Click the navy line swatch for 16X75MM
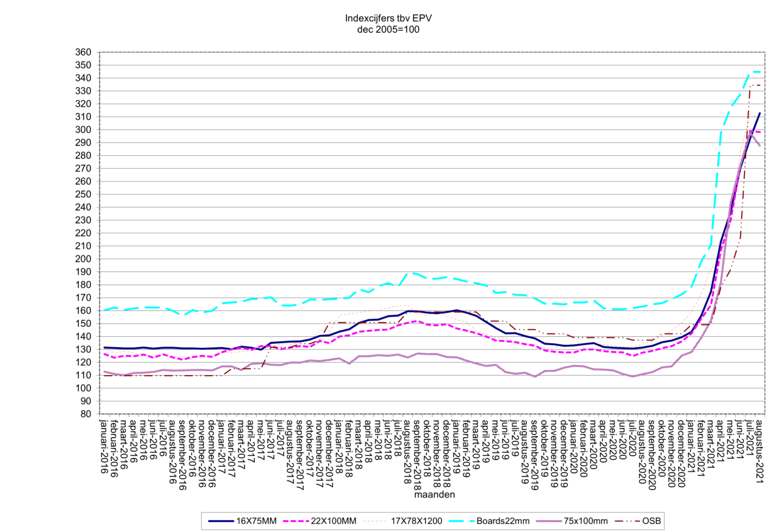The width and height of the screenshot is (772, 532). click(221, 521)
